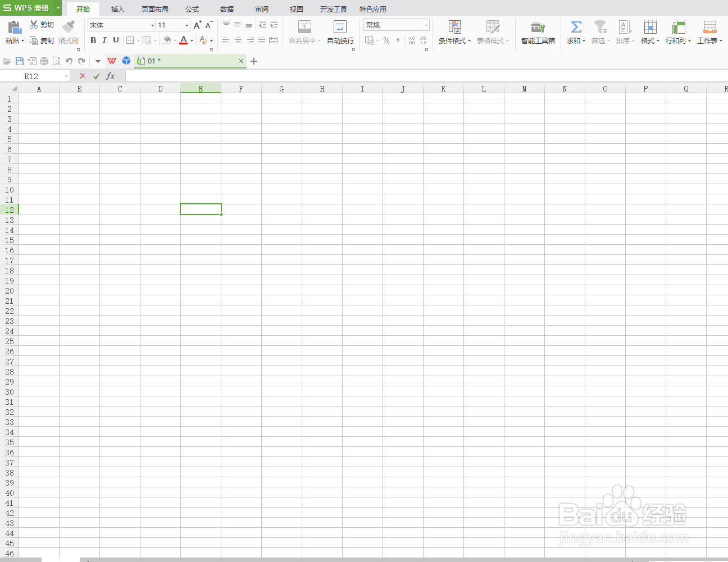728x562 pixels.
Task: Click the Filter (筛选) funnel icon
Action: (600, 27)
